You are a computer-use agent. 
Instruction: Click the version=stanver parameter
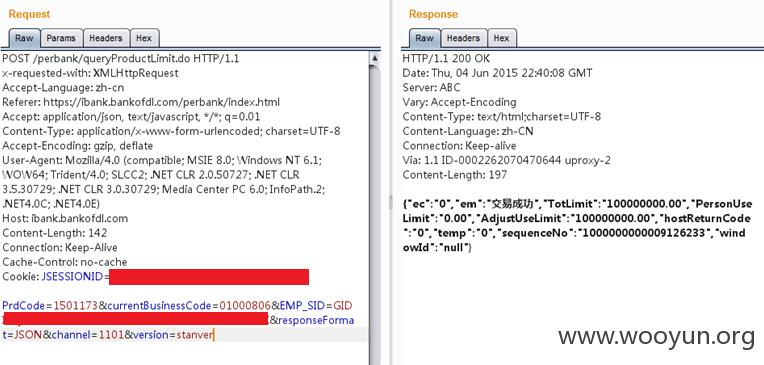(173, 335)
